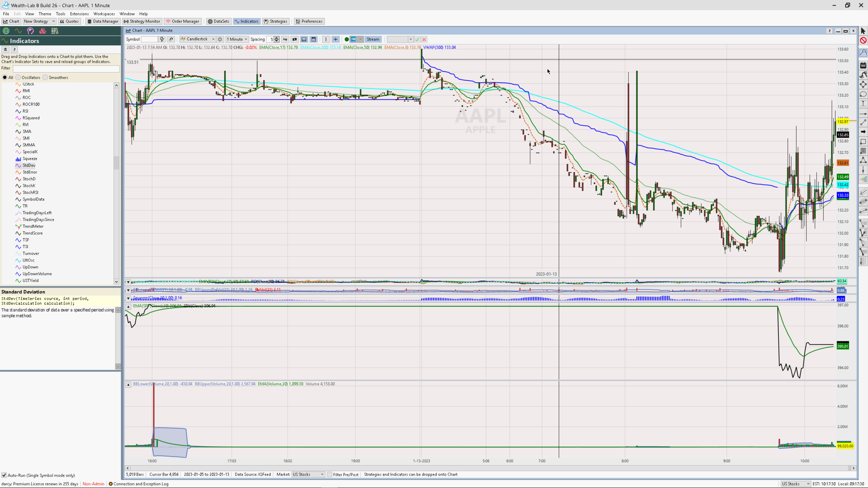Collapse the Squeeze pane arrow
Viewport: 868px width, 488px height.
tap(128, 298)
